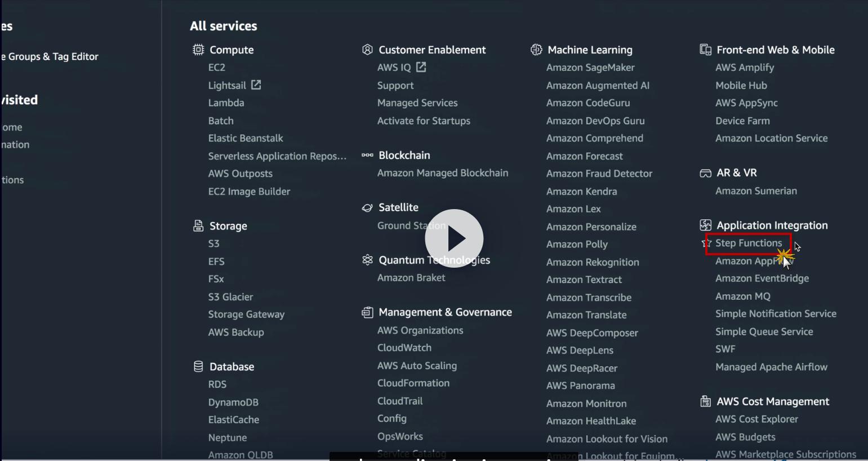
Task: Click the Blockchain category icon
Action: pos(367,155)
